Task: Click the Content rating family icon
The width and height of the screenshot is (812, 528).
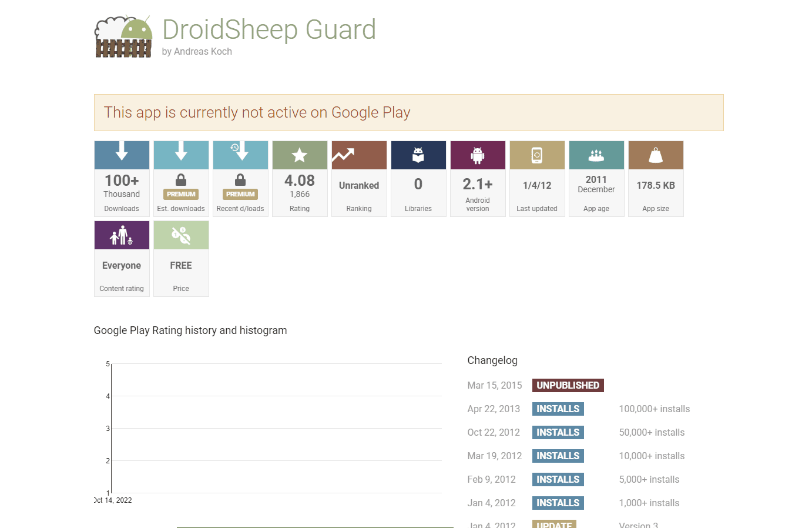Action: pos(122,235)
